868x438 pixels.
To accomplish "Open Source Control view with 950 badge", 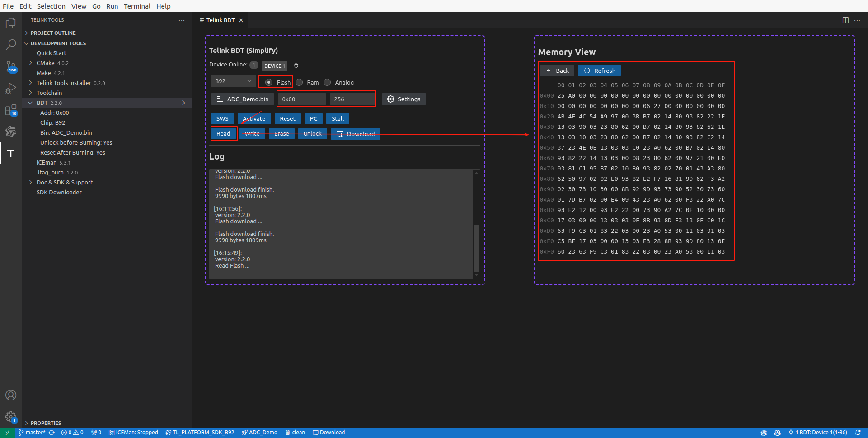I will 11,67.
